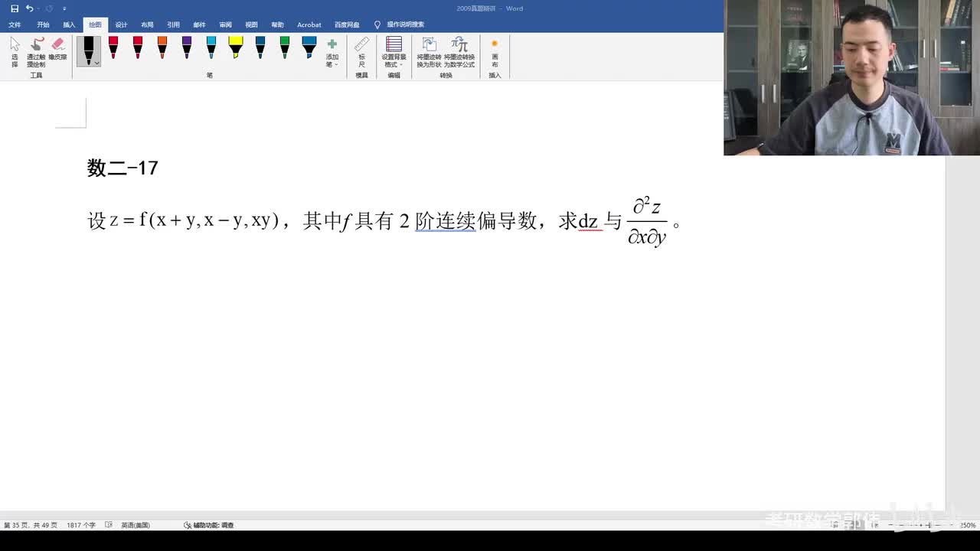The height and width of the screenshot is (551, 980).
Task: Select the dark blue pen
Action: click(260, 47)
